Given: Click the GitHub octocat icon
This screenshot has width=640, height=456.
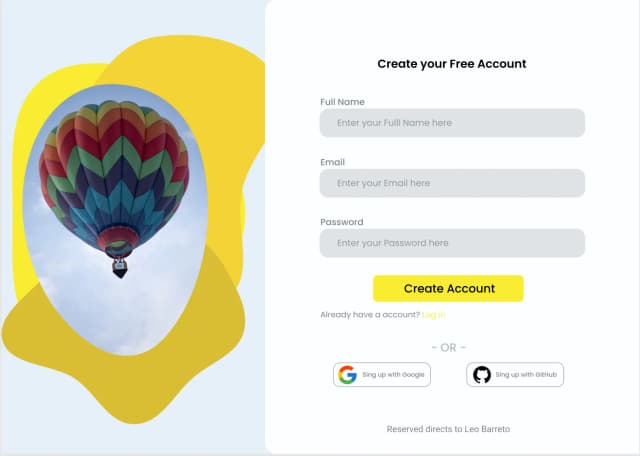Looking at the screenshot, I should (x=482, y=375).
